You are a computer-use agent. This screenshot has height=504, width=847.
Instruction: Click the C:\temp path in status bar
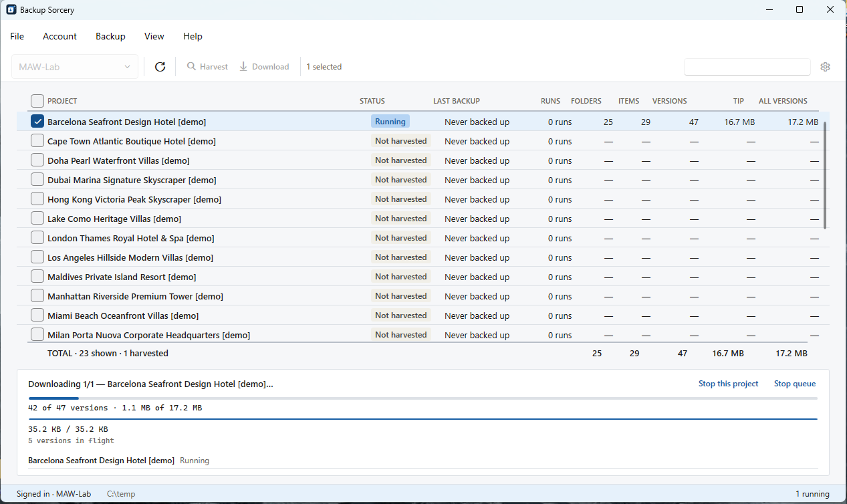click(x=121, y=494)
